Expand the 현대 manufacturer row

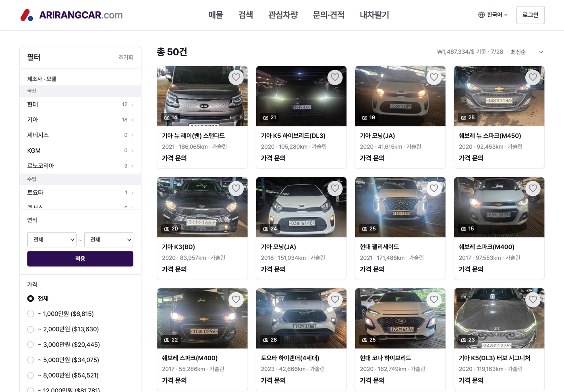80,104
